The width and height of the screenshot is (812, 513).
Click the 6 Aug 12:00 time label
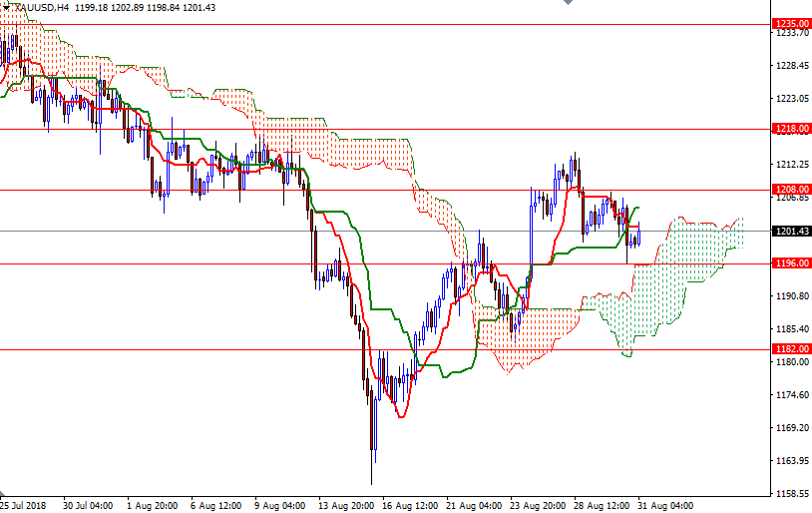click(215, 505)
